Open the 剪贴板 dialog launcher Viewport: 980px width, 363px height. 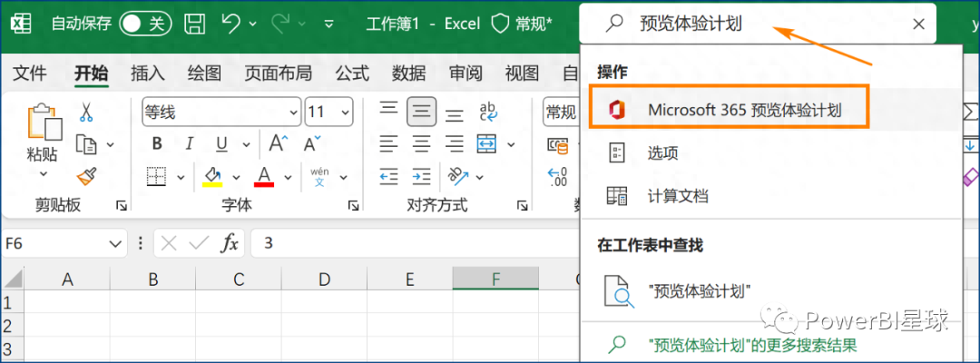point(122,205)
